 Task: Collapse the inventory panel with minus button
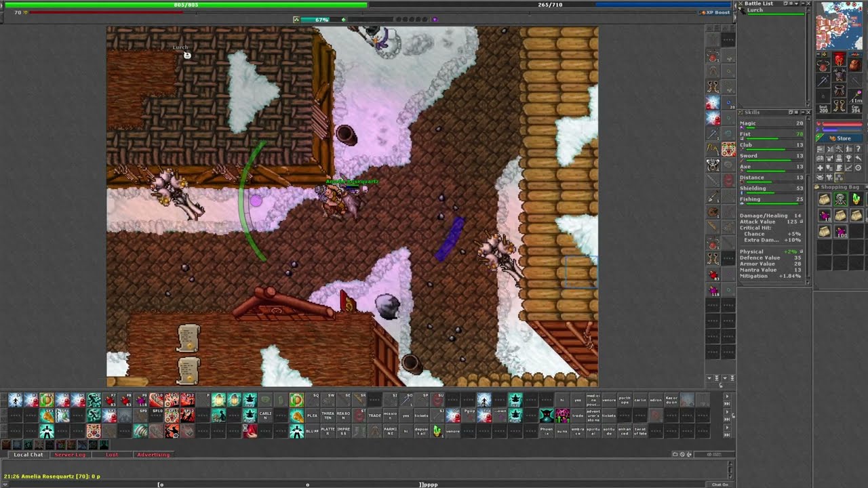[x=818, y=54]
